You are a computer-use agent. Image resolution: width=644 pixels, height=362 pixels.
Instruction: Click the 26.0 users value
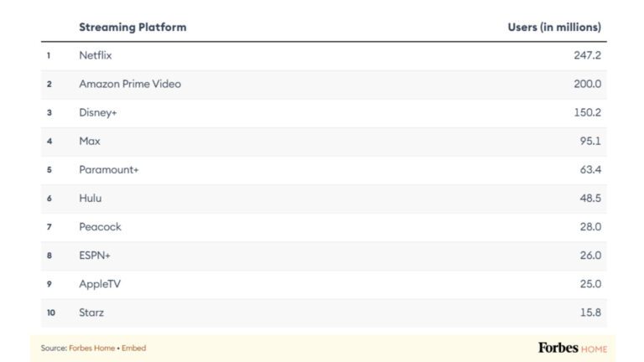(x=590, y=256)
